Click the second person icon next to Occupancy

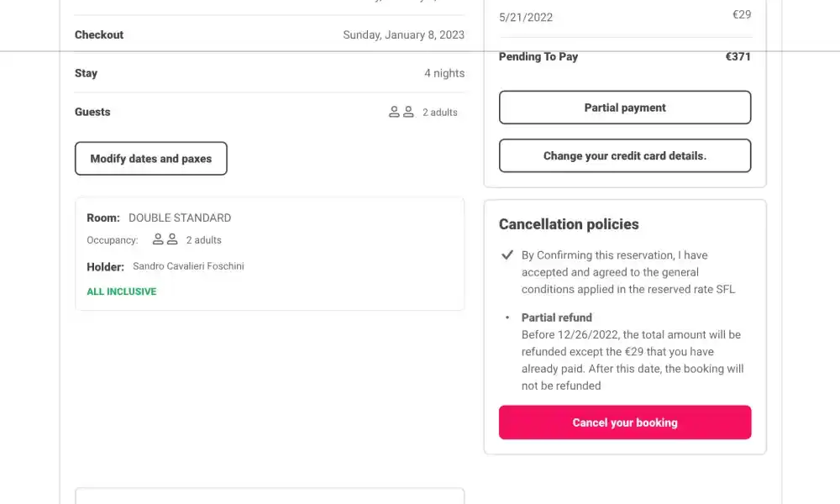[172, 239]
